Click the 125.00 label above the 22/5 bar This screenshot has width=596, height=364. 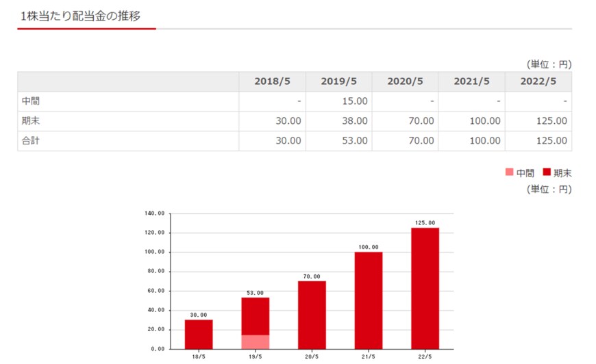point(425,223)
